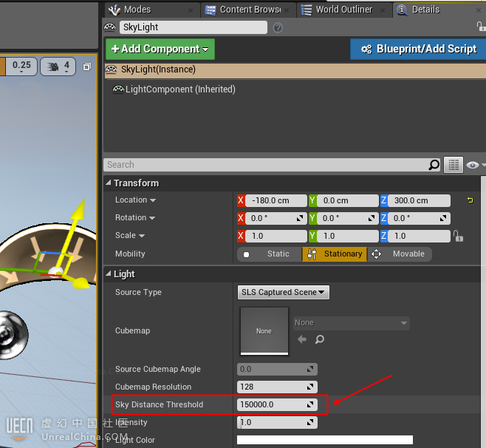Screen dimensions: 486x448
Task: Click the maximize viewport icon
Action: pos(87,67)
